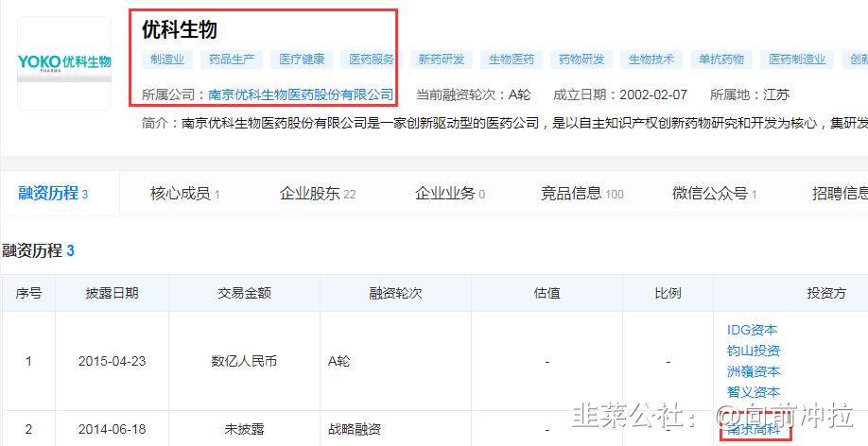Open the 微信公众号 tab
The image size is (868, 446).
click(714, 194)
